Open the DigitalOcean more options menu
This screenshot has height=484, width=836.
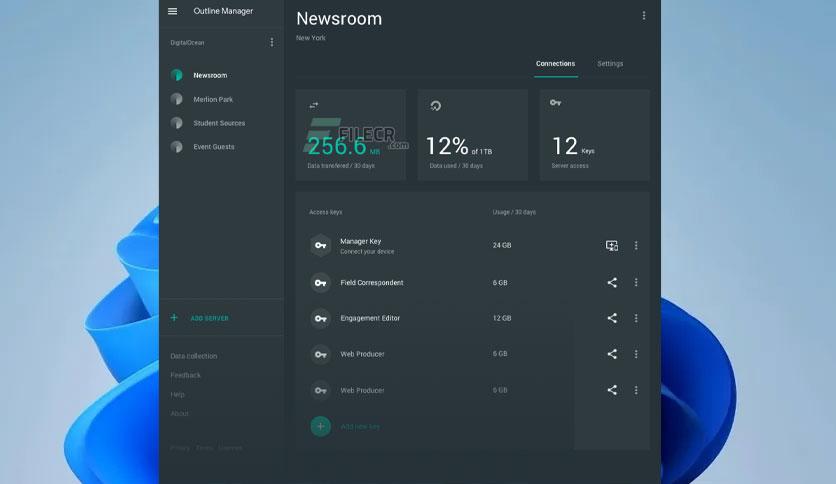click(272, 42)
